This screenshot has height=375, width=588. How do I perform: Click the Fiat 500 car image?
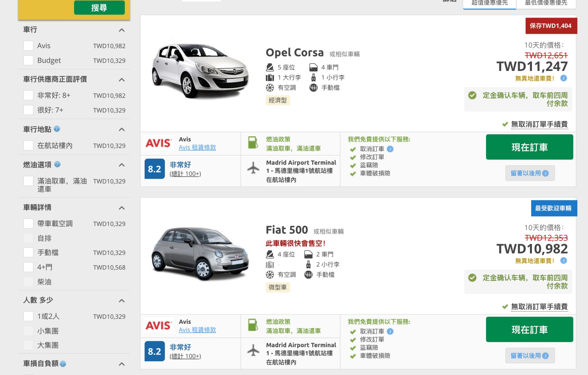pos(200,253)
